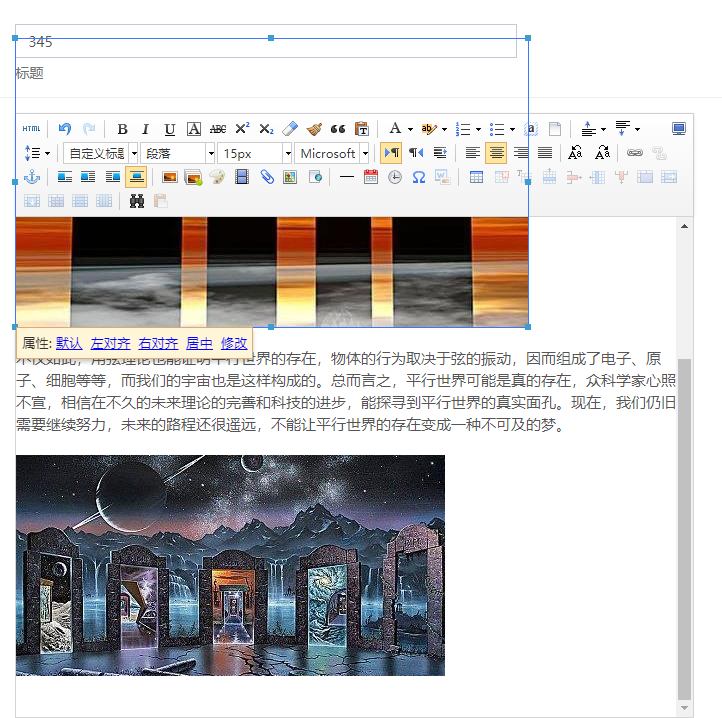Insert an anchor
Image resolution: width=722 pixels, height=718 pixels.
(32, 177)
